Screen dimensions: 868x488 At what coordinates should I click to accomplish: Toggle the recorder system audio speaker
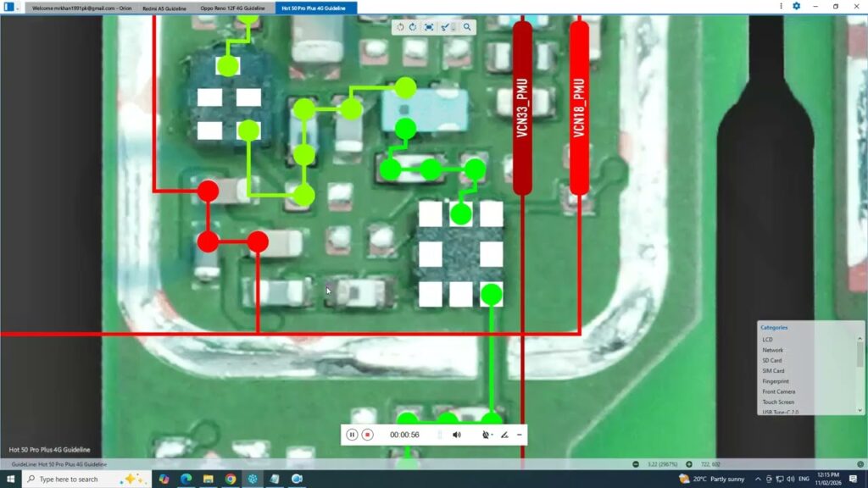[x=457, y=435]
